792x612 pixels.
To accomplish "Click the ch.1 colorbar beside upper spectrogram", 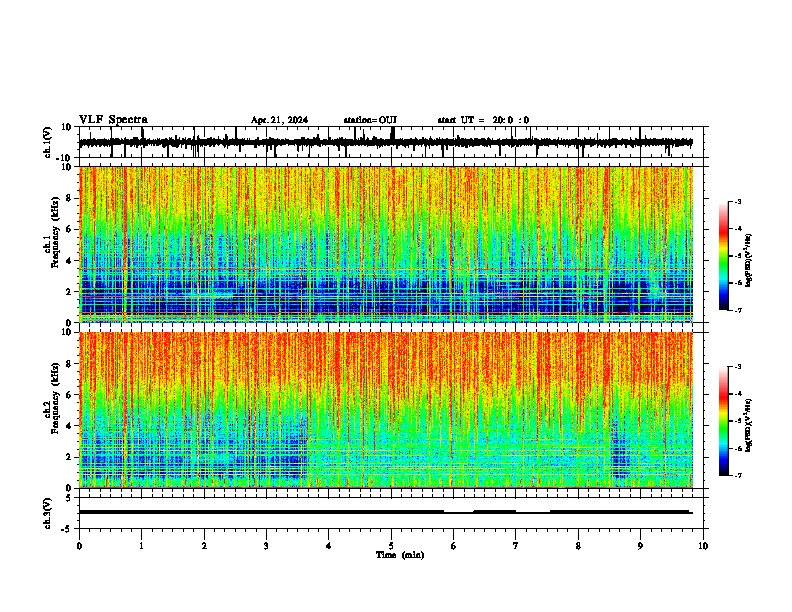I will (x=723, y=256).
